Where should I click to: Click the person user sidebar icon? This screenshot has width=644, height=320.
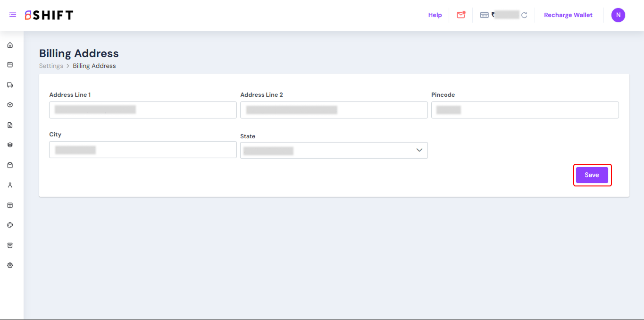point(10,185)
